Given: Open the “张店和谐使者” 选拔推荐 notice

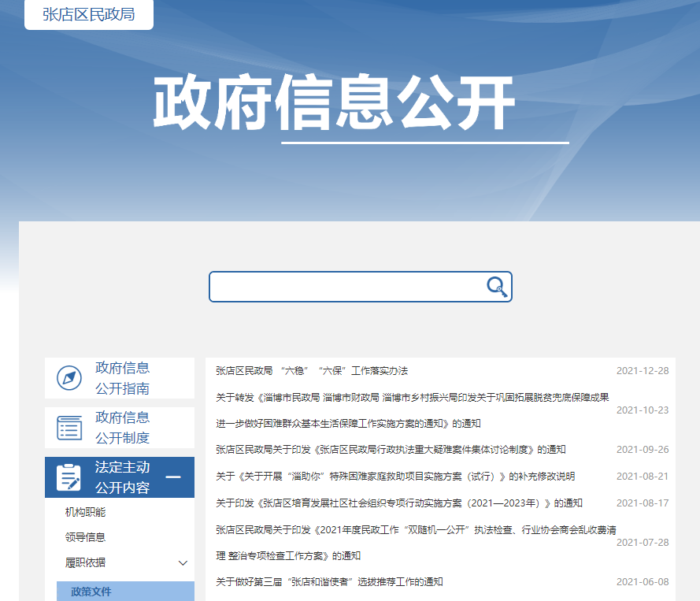Looking at the screenshot, I should pos(329,582).
